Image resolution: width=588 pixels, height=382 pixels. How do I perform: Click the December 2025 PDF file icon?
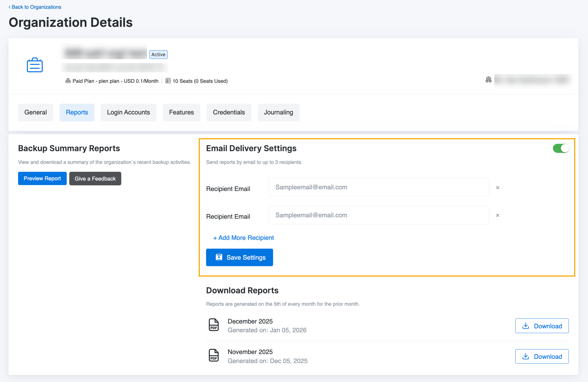tap(213, 325)
